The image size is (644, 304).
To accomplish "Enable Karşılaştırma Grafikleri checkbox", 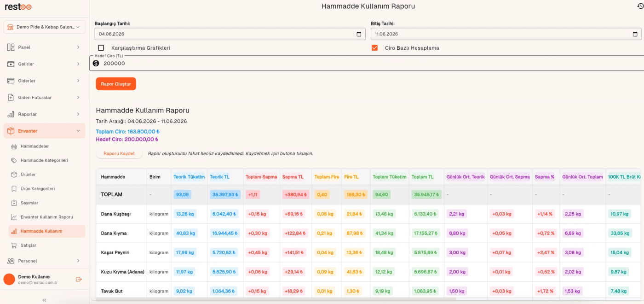I will coord(101,48).
